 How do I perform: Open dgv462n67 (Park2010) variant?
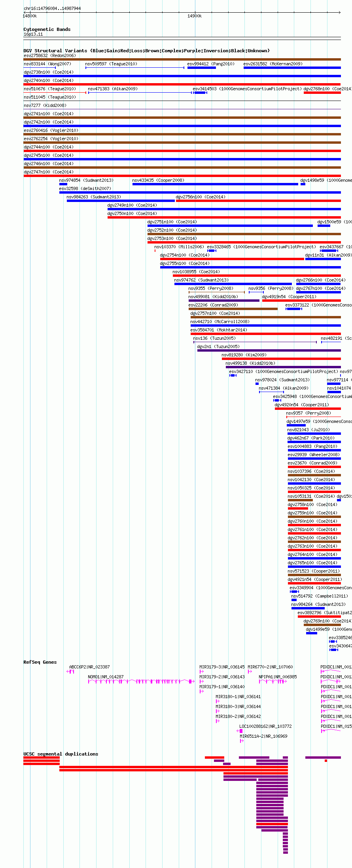(314, 442)
